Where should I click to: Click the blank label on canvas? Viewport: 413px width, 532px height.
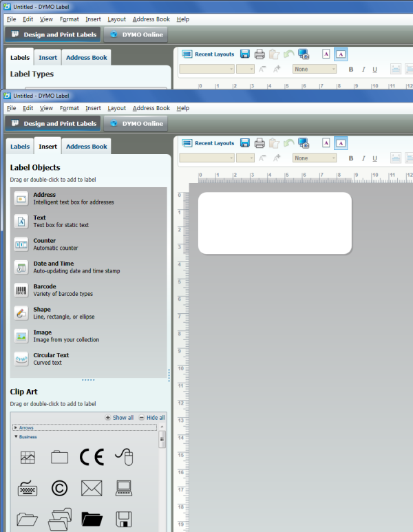(275, 223)
